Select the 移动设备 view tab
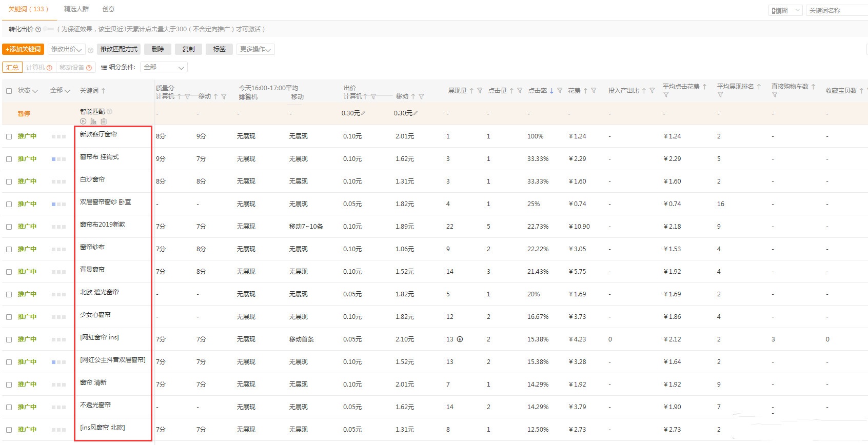The image size is (868, 445). click(75, 68)
